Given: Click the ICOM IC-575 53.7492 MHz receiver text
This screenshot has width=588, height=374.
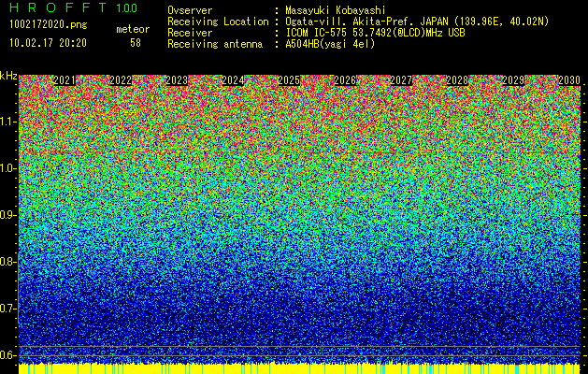Looking at the screenshot, I should pos(375,33).
